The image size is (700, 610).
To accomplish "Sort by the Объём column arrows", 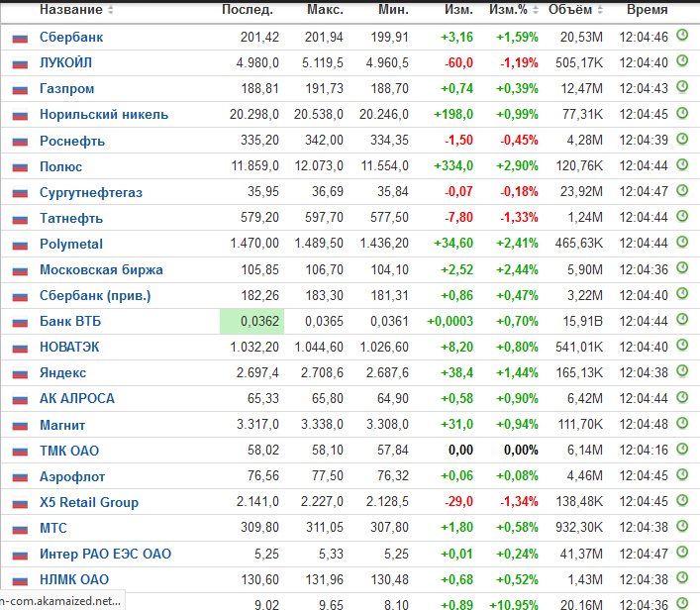I will tap(600, 9).
